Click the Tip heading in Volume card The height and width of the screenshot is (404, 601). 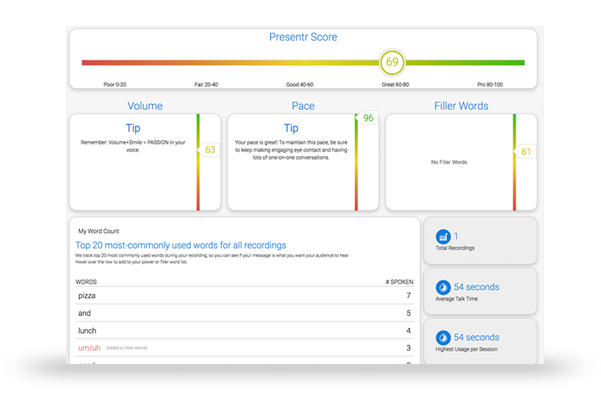134,128
